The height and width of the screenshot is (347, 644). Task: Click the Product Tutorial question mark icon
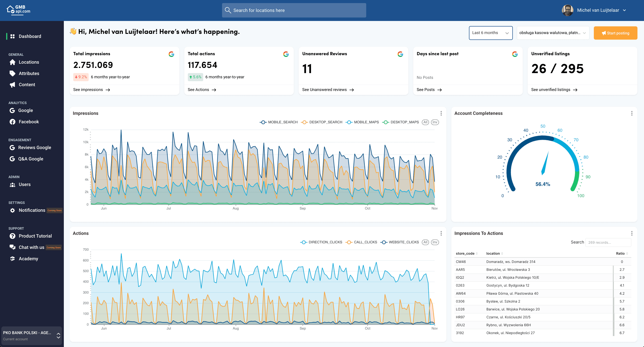(x=12, y=236)
